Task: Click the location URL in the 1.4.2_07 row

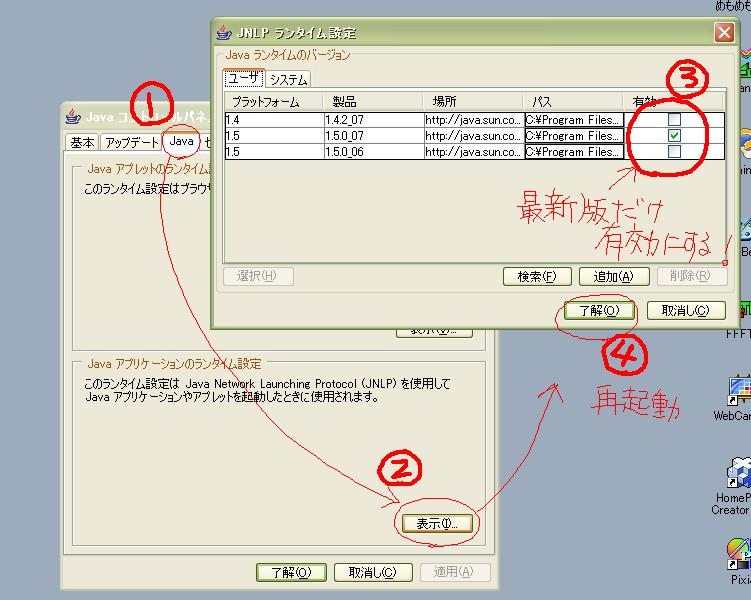Action: [x=474, y=119]
